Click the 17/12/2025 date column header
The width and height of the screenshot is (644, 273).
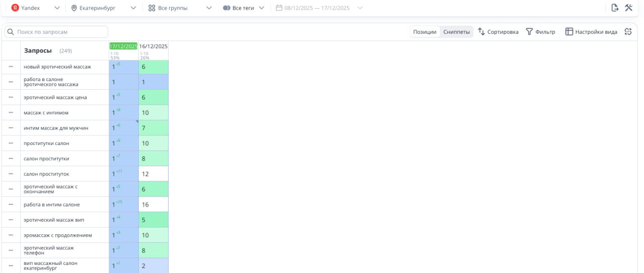pyautogui.click(x=123, y=46)
